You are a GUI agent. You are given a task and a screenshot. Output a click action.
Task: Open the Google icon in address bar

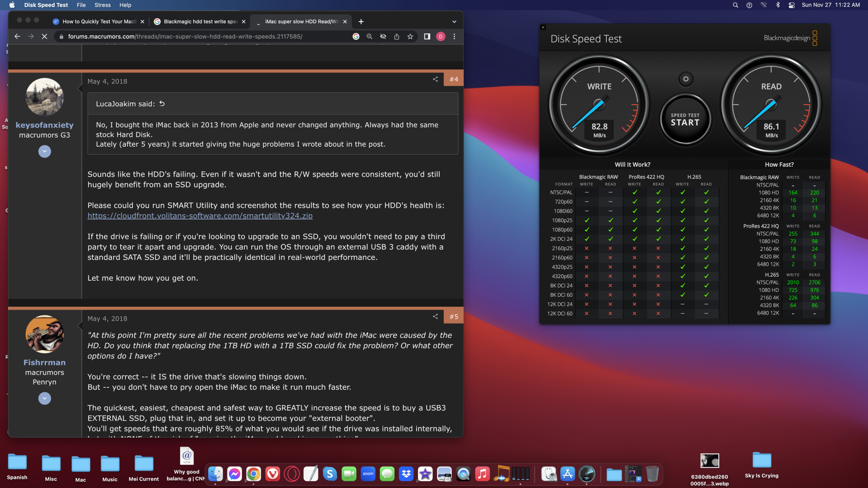pyautogui.click(x=356, y=36)
